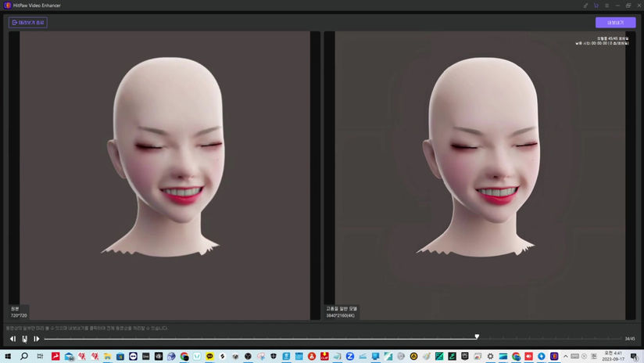Open the hamburger menu in title bar
The image size is (644, 363).
(606, 5)
